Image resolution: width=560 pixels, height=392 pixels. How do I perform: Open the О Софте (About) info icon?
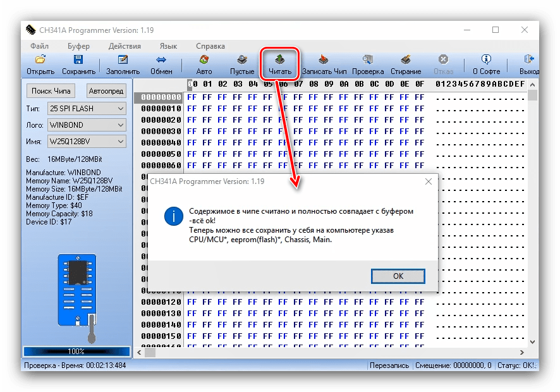tap(486, 60)
